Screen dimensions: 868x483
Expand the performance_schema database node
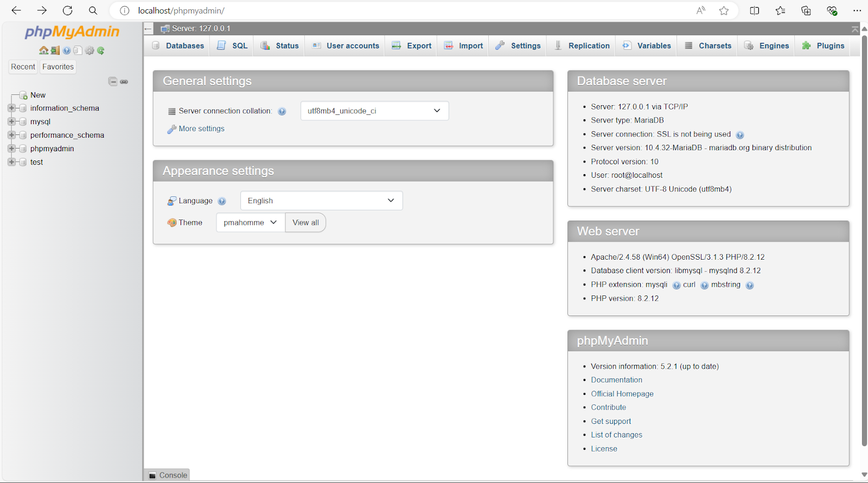click(x=11, y=135)
